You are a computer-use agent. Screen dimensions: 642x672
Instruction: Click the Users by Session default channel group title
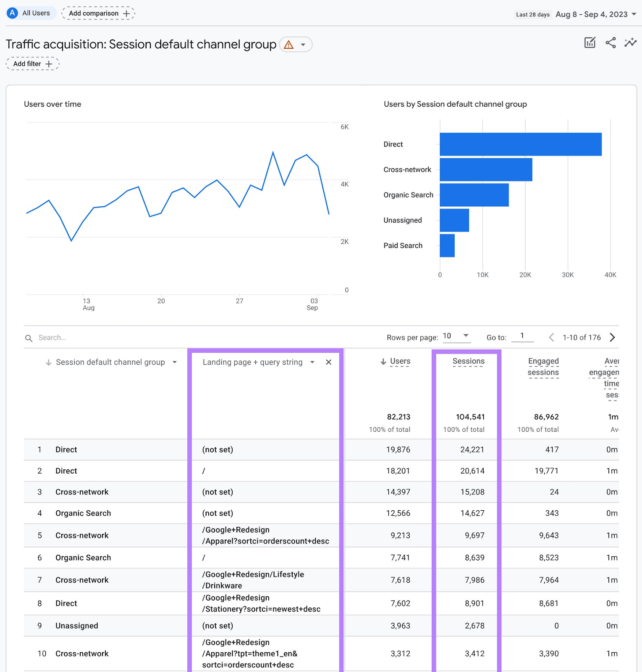455,104
